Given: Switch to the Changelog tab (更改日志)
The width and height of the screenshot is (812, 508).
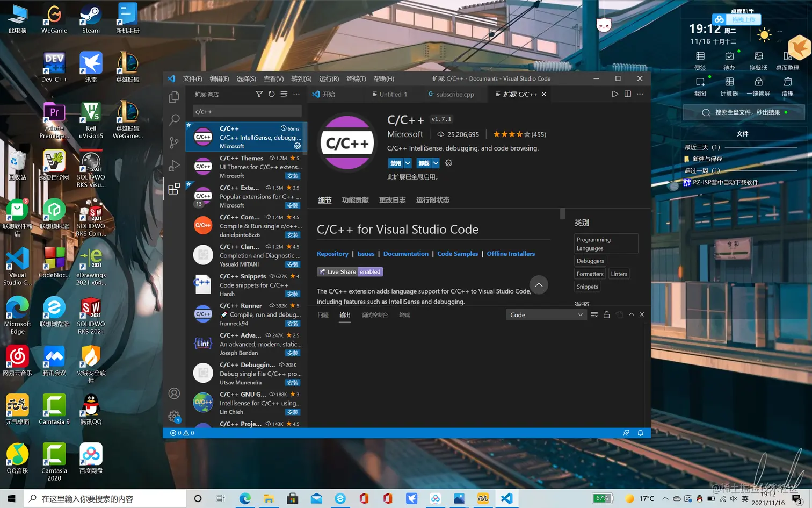Looking at the screenshot, I should [x=393, y=200].
